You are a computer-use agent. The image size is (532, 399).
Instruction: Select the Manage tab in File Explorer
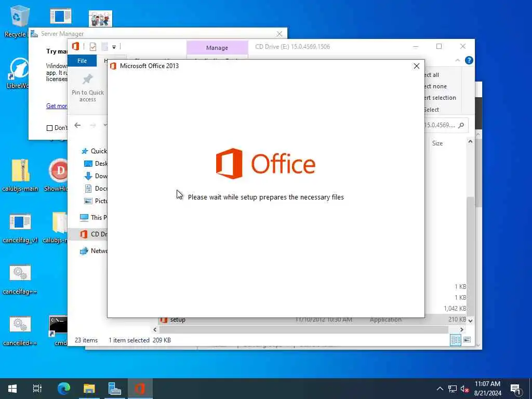coord(217,48)
